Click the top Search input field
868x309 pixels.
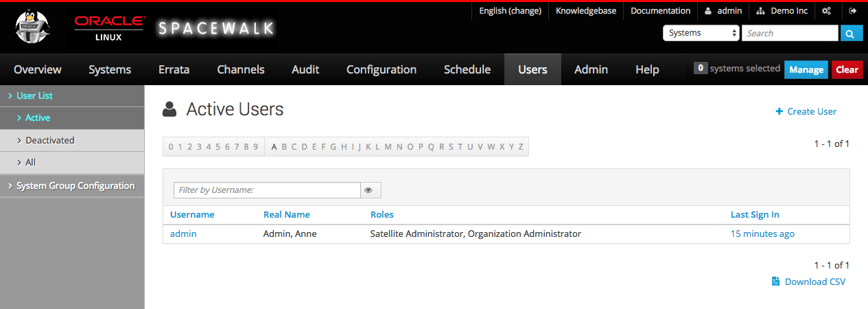coord(790,33)
